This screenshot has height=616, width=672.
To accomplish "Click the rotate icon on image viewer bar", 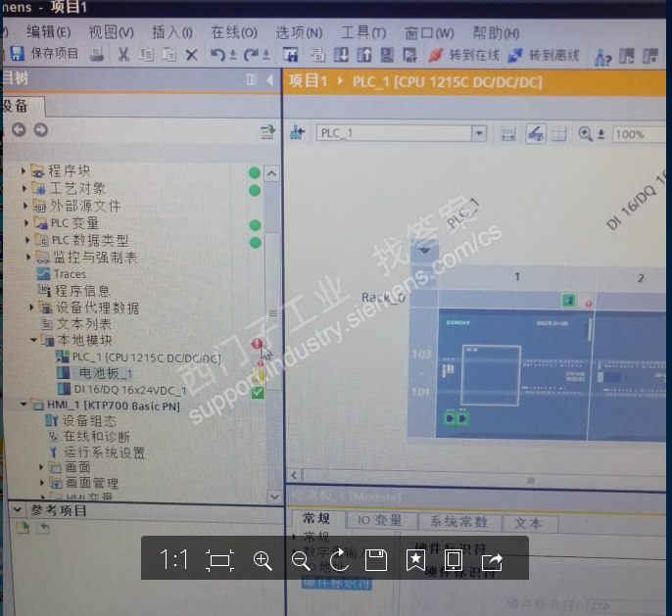I will click(x=339, y=559).
